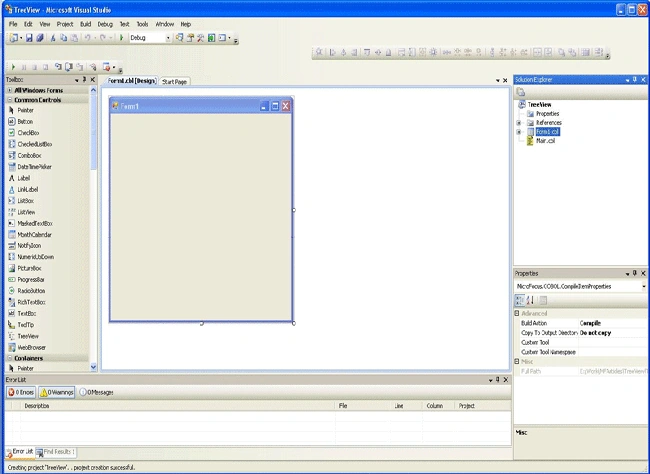Image resolution: width=650 pixels, height=474 pixels.
Task: Toggle the 0 Warnings filter button
Action: coord(57,392)
